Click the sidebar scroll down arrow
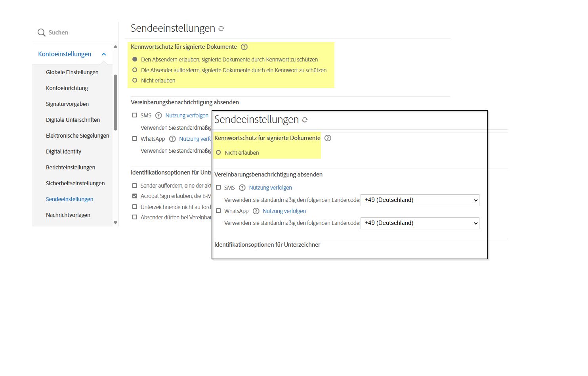Viewport: 588px width, 376px height. tap(115, 223)
